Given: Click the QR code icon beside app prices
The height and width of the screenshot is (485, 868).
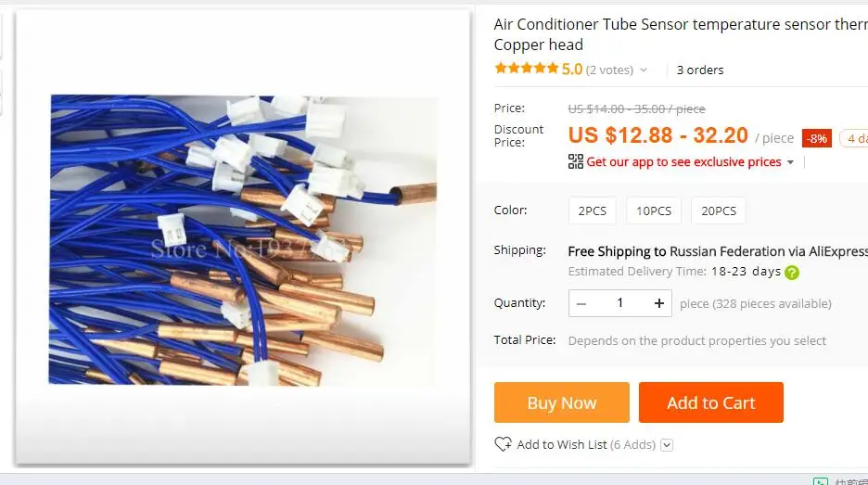Looking at the screenshot, I should click(576, 161).
